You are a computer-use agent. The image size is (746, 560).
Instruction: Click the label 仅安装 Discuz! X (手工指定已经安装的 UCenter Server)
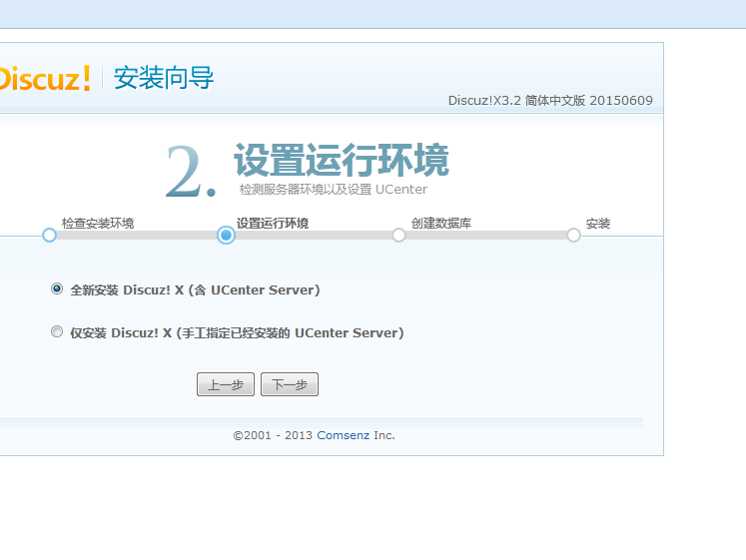coord(237,332)
